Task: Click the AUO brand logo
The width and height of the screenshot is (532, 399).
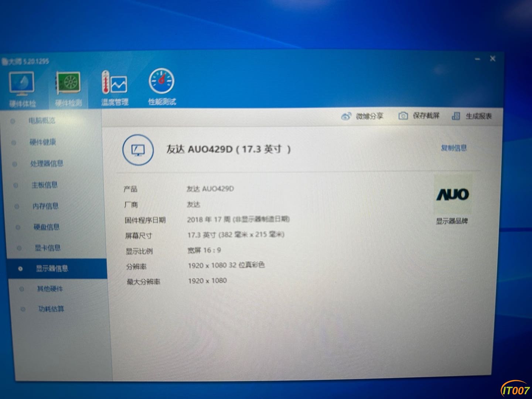Action: (x=453, y=194)
